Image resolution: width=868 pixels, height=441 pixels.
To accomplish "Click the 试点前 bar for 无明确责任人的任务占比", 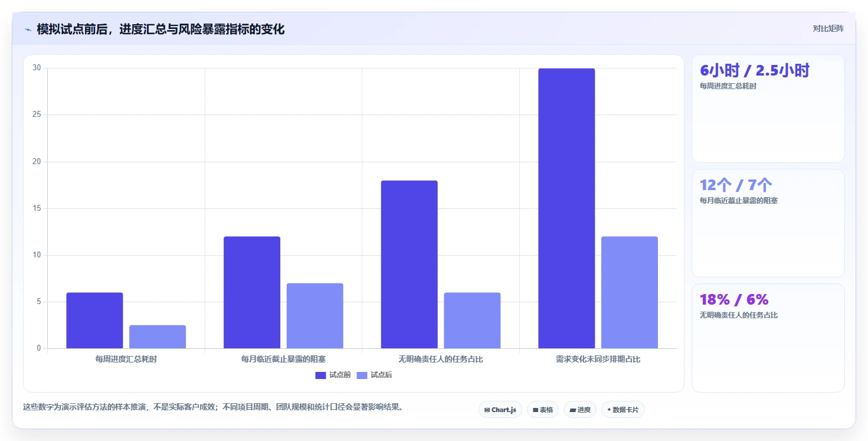I will (410, 264).
